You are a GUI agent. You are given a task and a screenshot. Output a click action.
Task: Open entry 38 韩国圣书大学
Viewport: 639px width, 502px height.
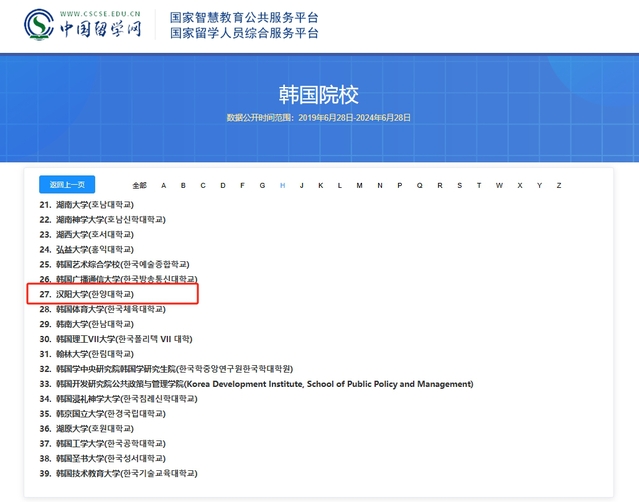coord(102,458)
